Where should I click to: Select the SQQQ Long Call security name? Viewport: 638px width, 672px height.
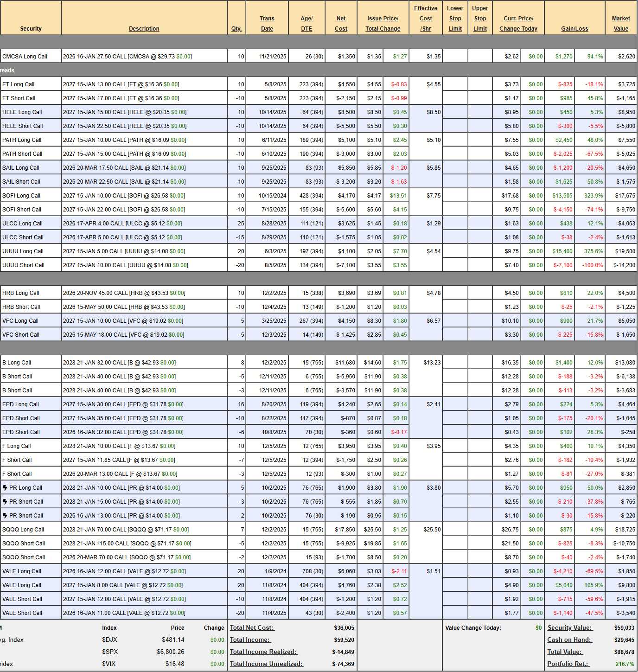23,530
